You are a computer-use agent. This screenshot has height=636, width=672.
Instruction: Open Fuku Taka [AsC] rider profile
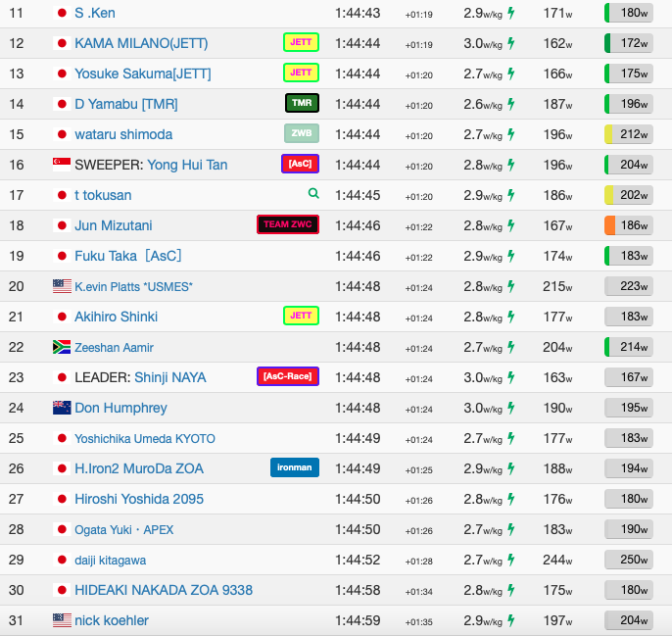coord(127,256)
